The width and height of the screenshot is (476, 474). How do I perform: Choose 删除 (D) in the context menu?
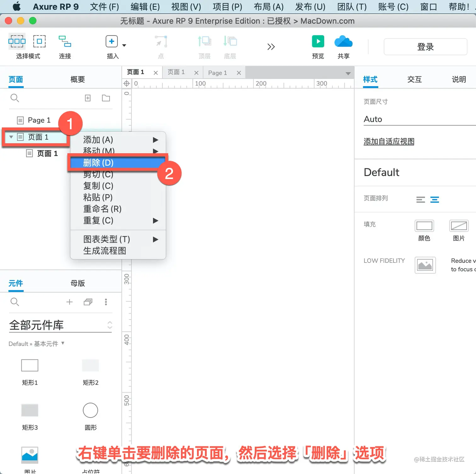[118, 163]
